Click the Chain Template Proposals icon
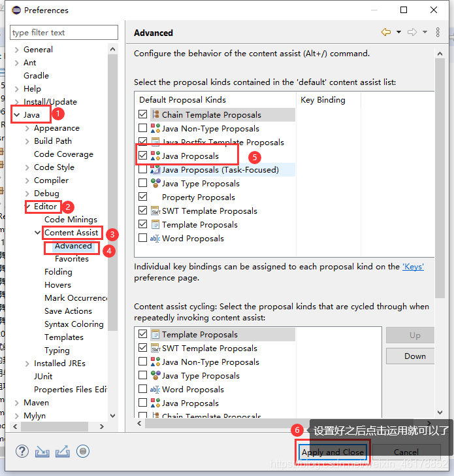Screen dimensions: 454x476 coord(155,114)
